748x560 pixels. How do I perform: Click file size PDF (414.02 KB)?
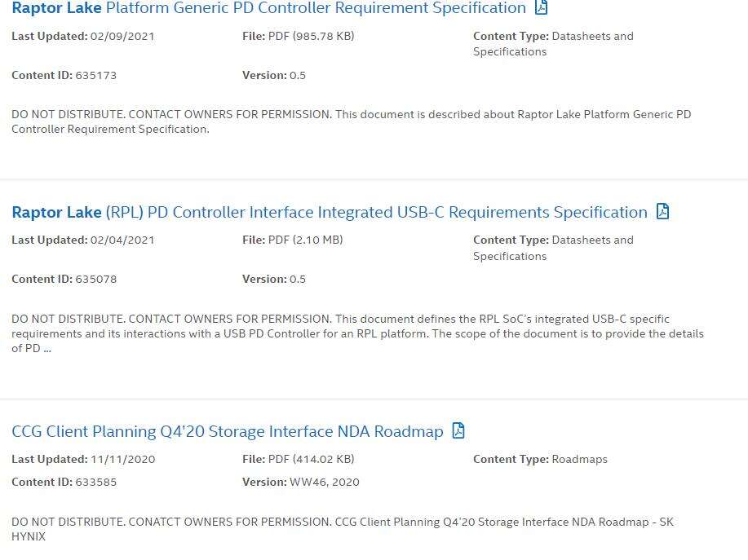point(306,459)
